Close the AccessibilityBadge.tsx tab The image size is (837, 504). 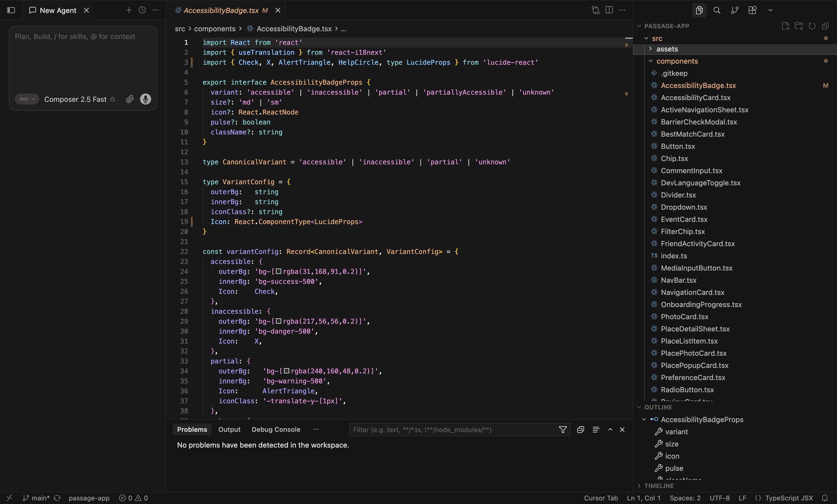pos(278,11)
